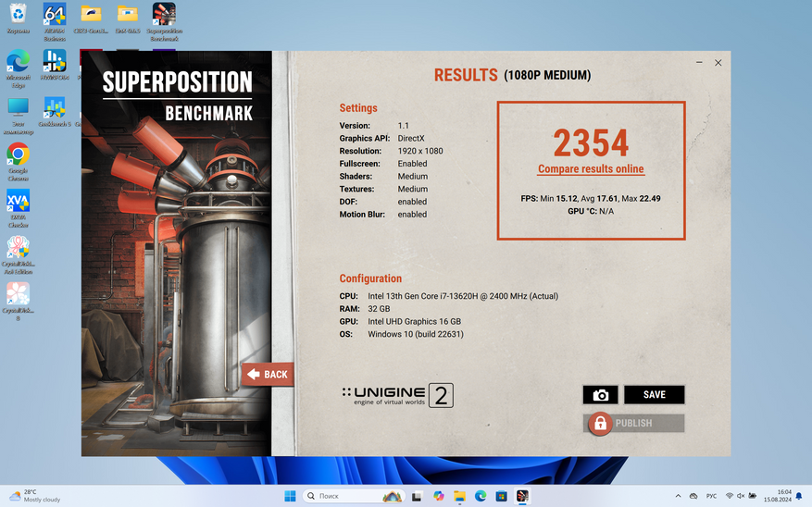Screen dimensions: 812x507
Task: Open CrystalDiskInfo Aoi Edition shortcut
Action: pos(19,255)
